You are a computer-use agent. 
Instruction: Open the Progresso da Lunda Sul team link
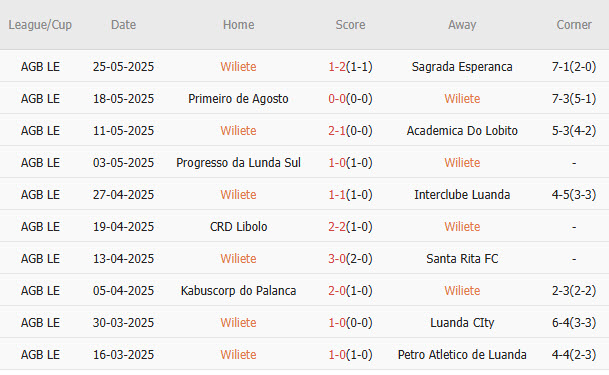click(x=238, y=163)
